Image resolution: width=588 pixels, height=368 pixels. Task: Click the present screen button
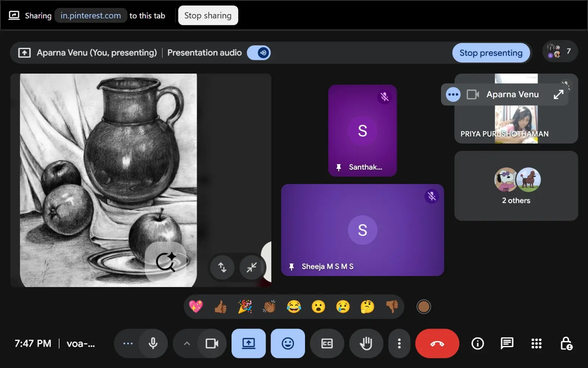pyautogui.click(x=248, y=343)
